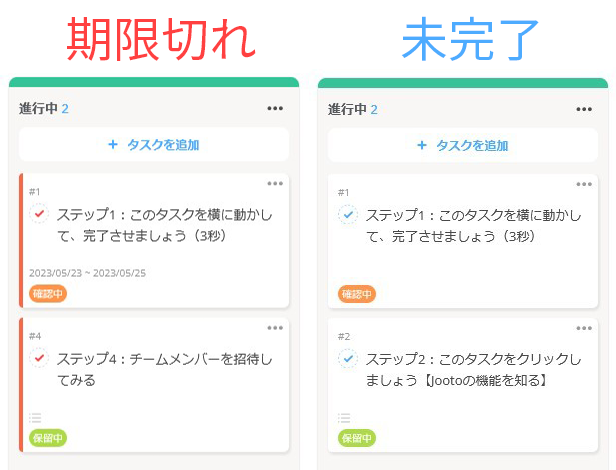Click the green 保留中 label on Step 4 card
Screen dimensions: 616x470
coord(48,438)
